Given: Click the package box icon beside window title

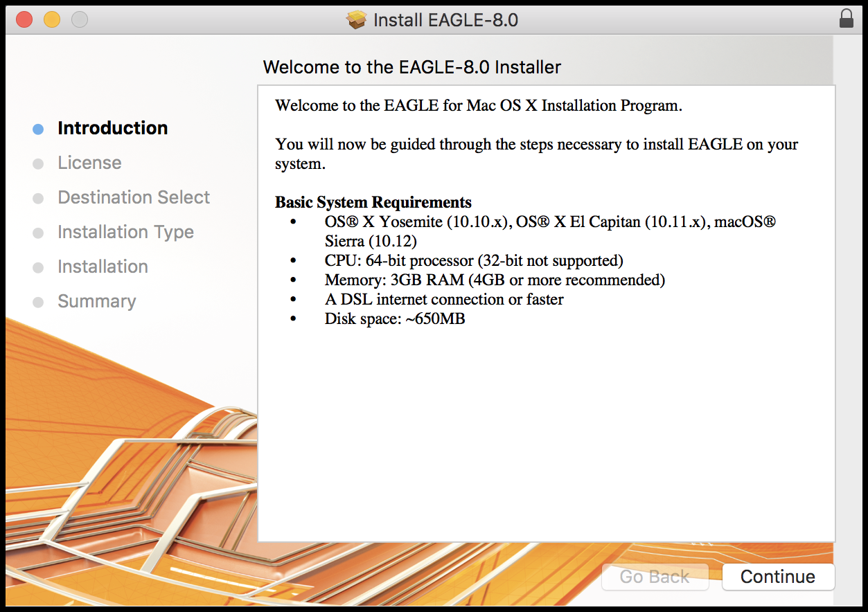Looking at the screenshot, I should coord(357,20).
